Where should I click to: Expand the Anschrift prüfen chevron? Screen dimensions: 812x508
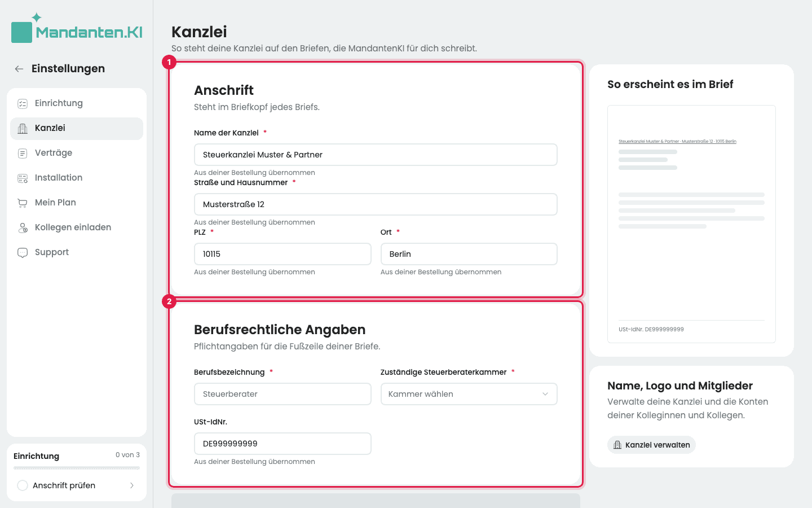pyautogui.click(x=132, y=485)
